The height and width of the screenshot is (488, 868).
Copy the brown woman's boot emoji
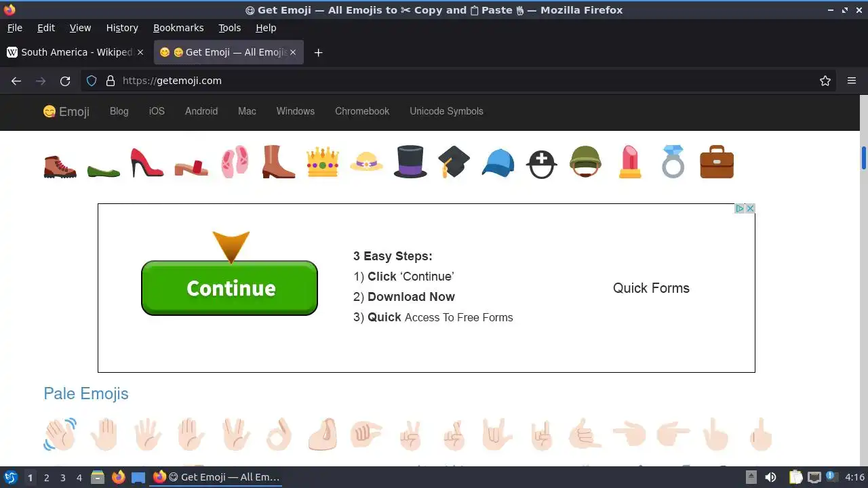tap(279, 163)
